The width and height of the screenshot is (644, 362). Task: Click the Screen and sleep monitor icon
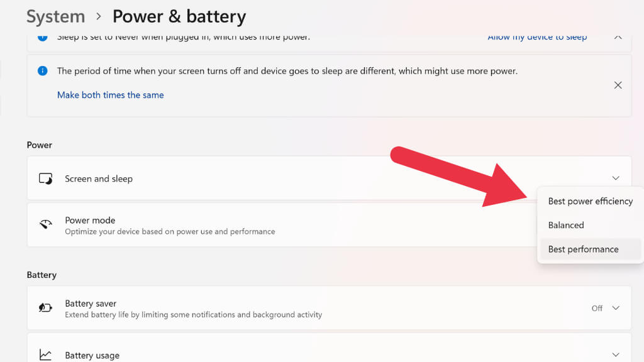45,178
